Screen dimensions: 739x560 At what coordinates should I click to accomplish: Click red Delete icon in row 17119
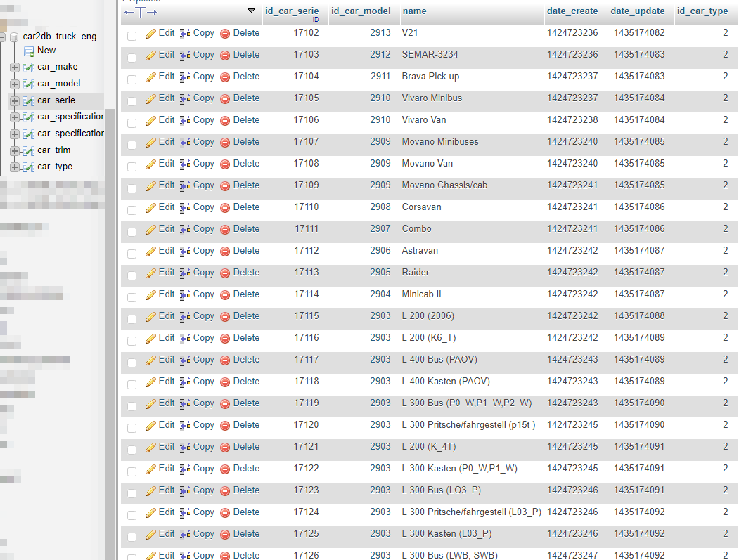(x=225, y=403)
